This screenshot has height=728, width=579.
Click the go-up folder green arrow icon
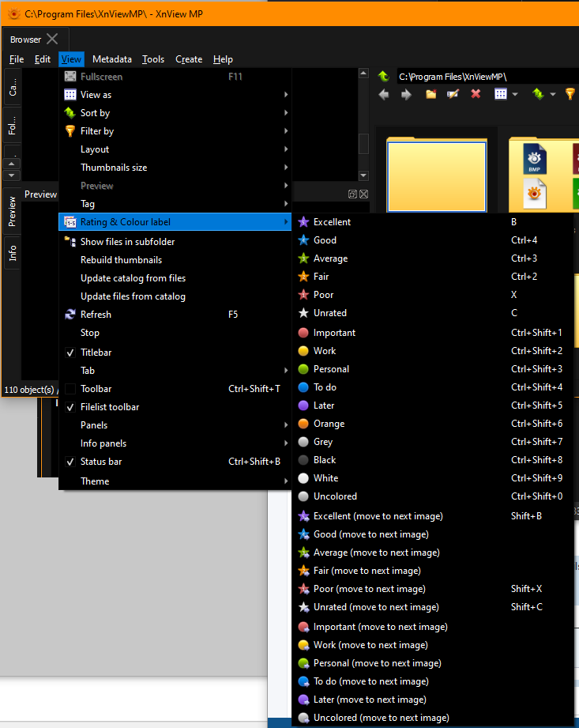pos(384,76)
